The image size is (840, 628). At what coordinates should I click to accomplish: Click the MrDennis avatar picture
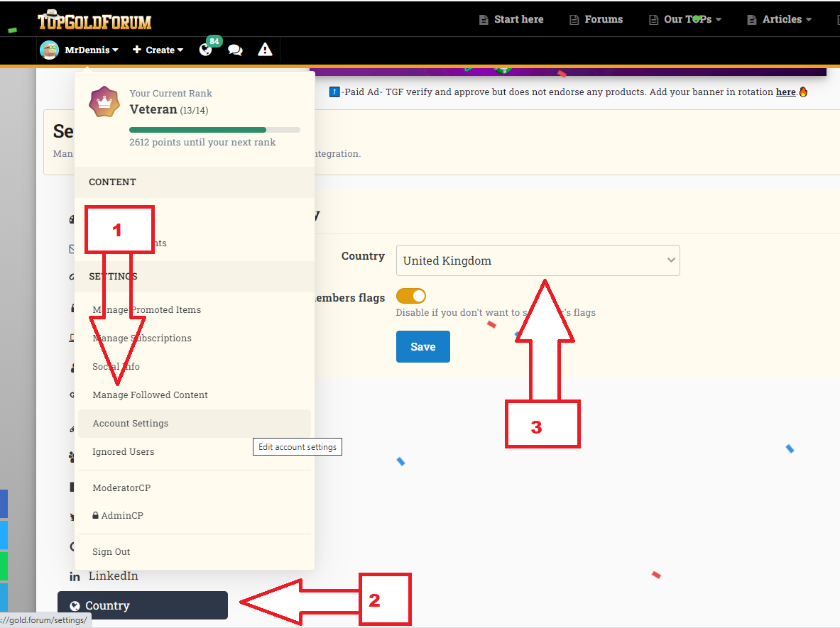coord(49,50)
